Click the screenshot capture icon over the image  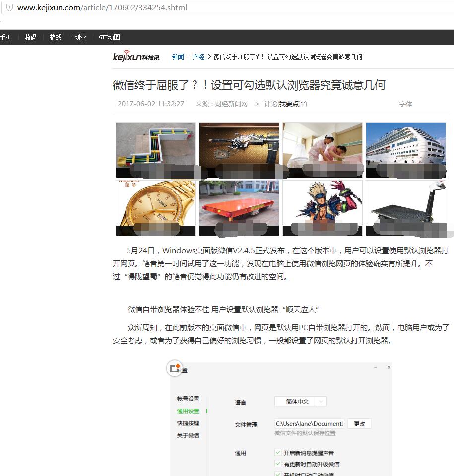click(175, 368)
